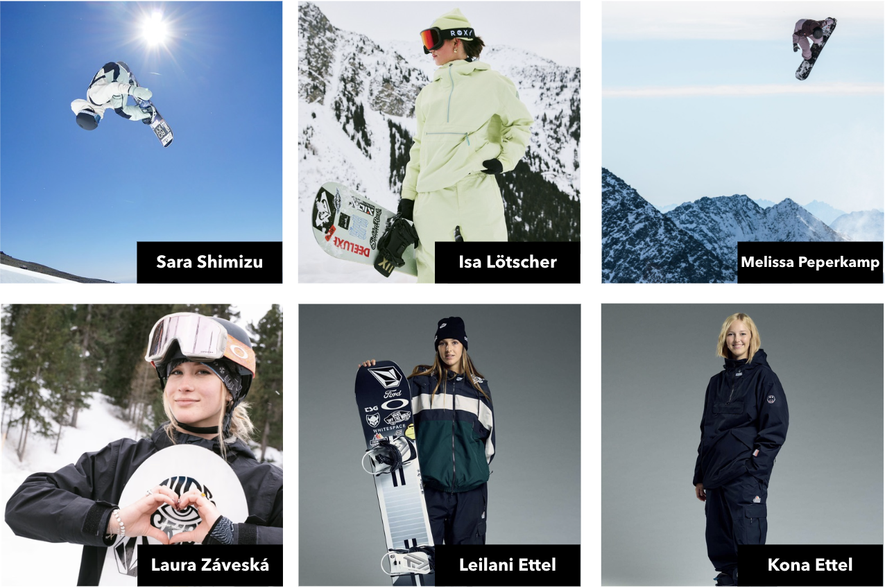Select the Kona Ettel name label
The height and width of the screenshot is (588, 885).
click(x=810, y=565)
